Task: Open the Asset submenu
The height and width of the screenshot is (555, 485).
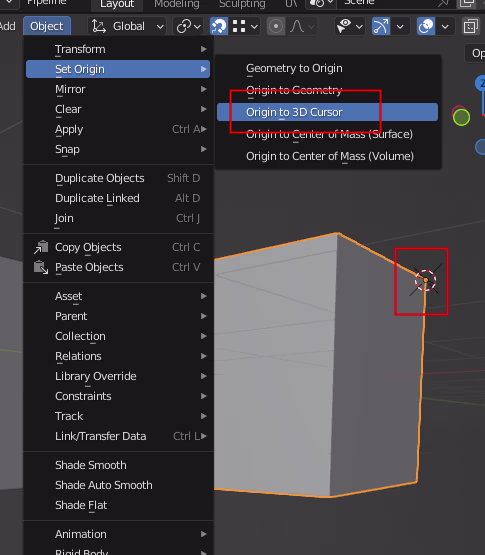Action: 118,296
